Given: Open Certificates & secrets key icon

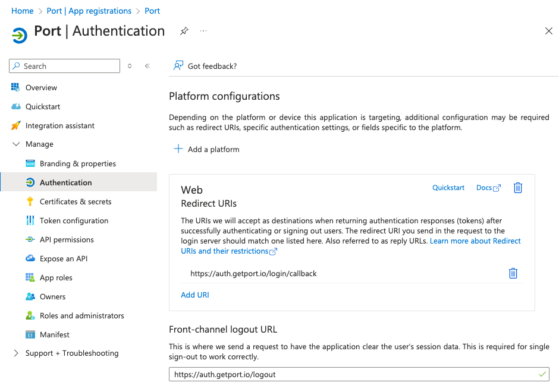Looking at the screenshot, I should click(30, 201).
